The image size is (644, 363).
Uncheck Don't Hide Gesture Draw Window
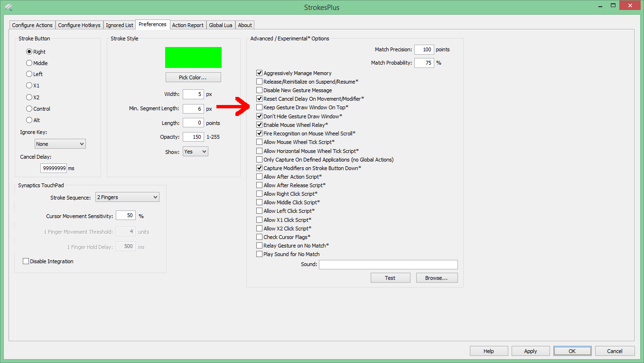pos(260,116)
